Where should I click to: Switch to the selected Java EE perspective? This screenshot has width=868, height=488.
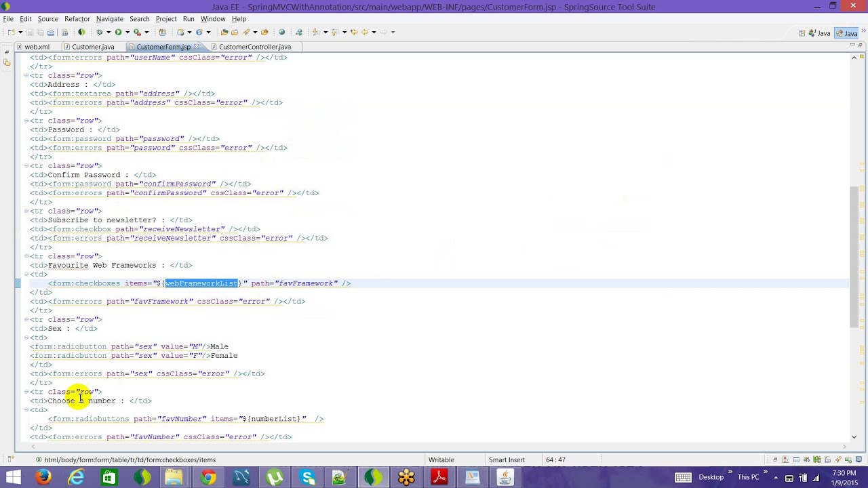[846, 33]
